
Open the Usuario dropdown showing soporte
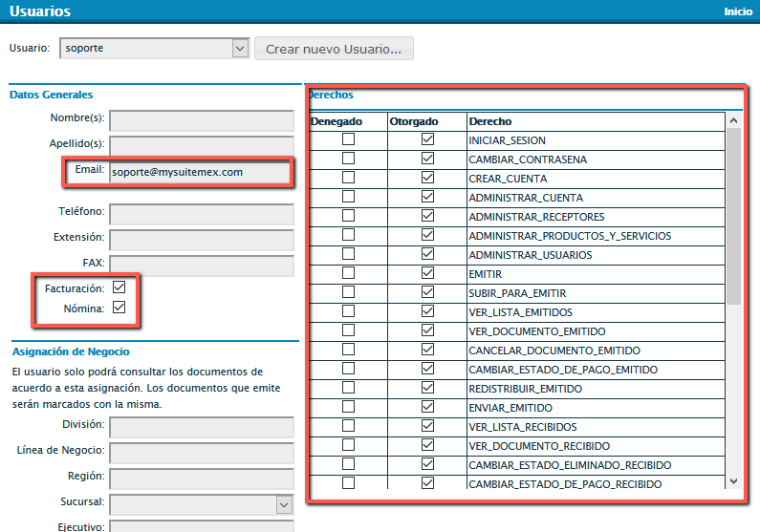pyautogui.click(x=153, y=48)
